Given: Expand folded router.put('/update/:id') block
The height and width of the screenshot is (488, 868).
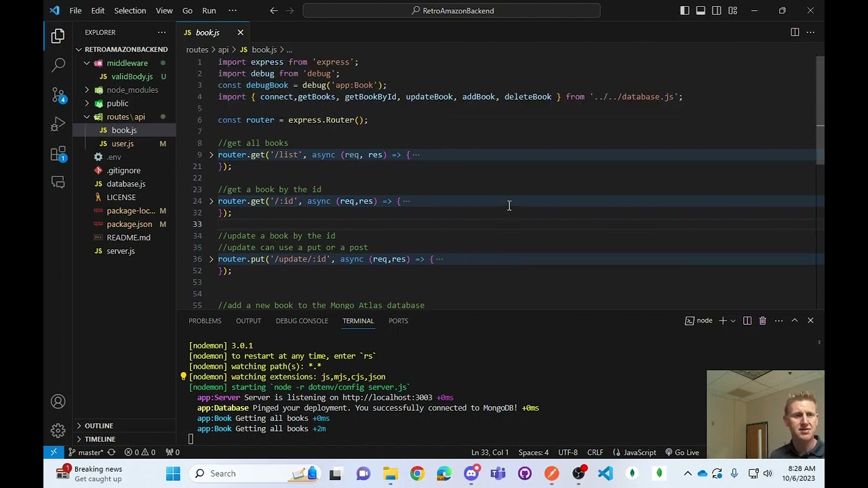Looking at the screenshot, I should pos(211,259).
